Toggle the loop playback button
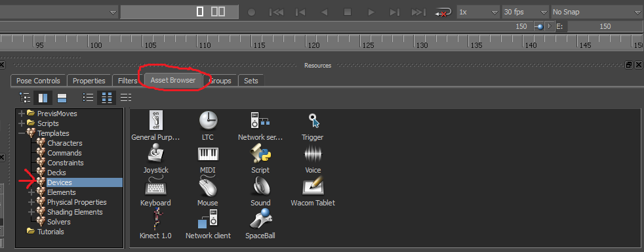644x252 pixels. click(x=443, y=12)
